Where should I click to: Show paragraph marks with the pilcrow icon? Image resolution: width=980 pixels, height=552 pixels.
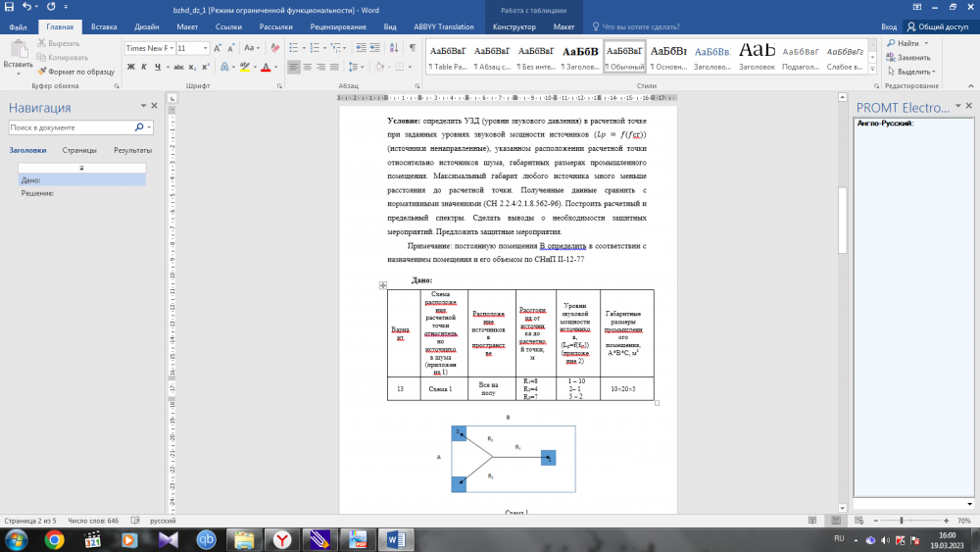coord(412,48)
